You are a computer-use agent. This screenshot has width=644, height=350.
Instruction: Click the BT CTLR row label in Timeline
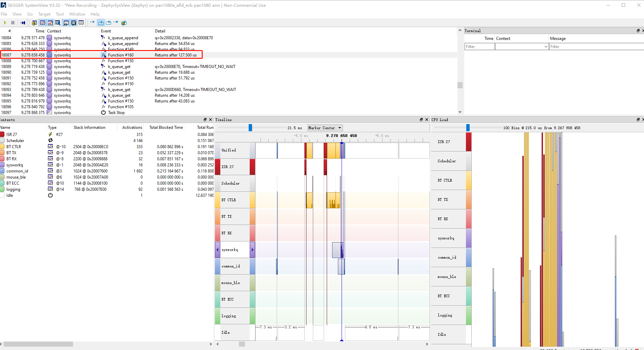pyautogui.click(x=229, y=200)
